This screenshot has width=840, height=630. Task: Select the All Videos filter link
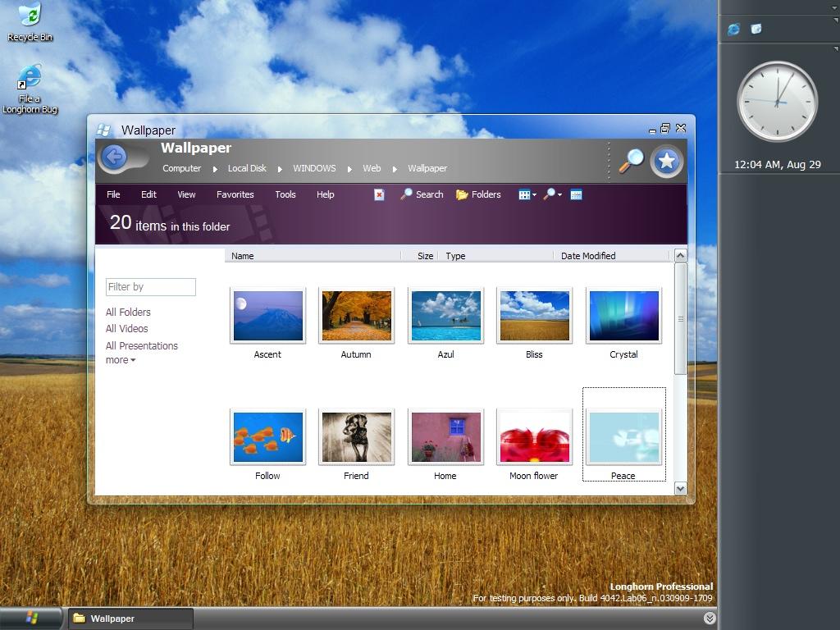pyautogui.click(x=127, y=328)
